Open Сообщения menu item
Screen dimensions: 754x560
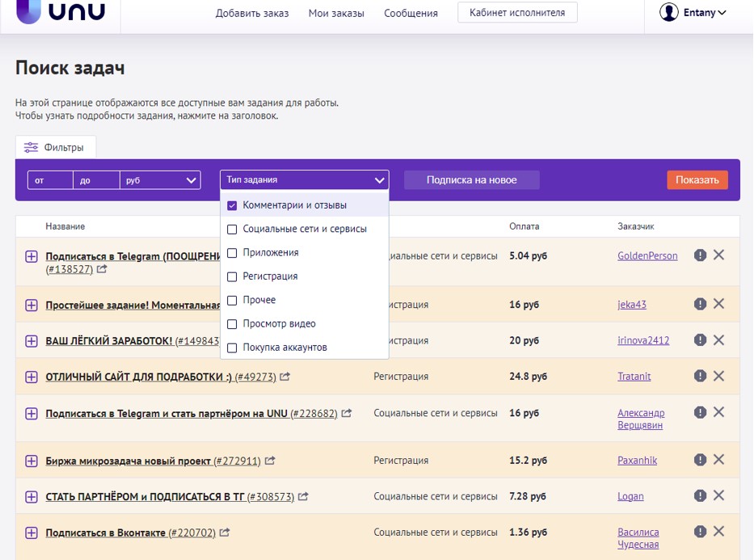411,14
